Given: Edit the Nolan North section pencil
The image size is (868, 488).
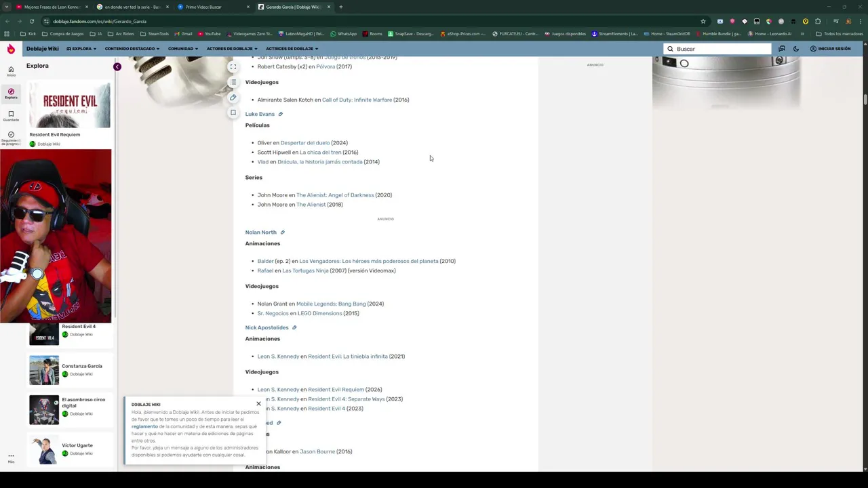Looking at the screenshot, I should click(x=282, y=232).
